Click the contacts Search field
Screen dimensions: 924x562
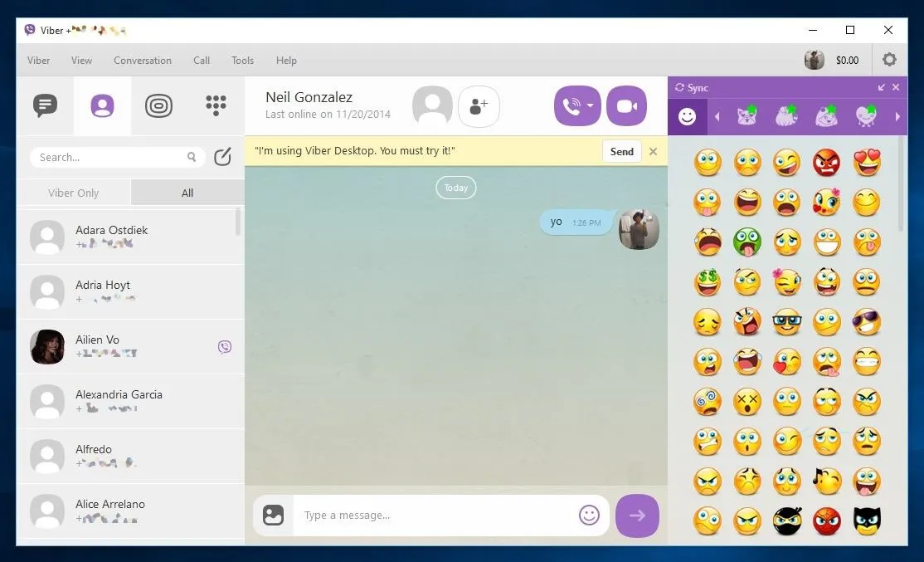[117, 157]
